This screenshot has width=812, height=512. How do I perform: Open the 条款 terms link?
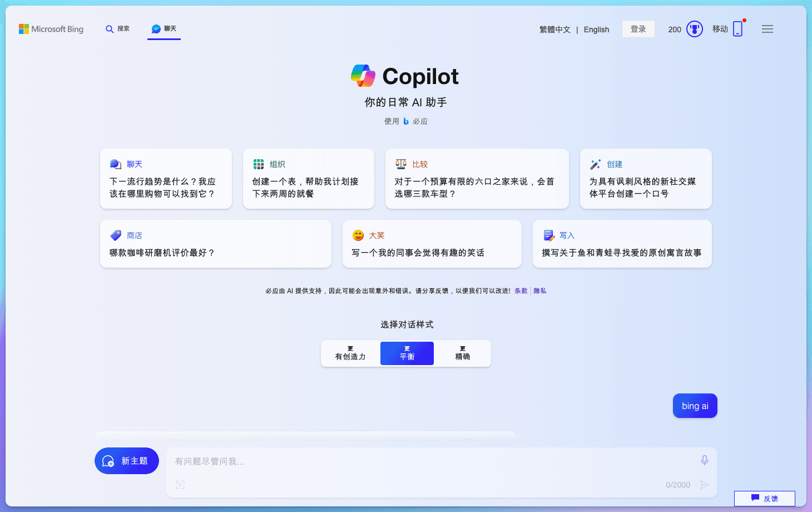tap(521, 291)
